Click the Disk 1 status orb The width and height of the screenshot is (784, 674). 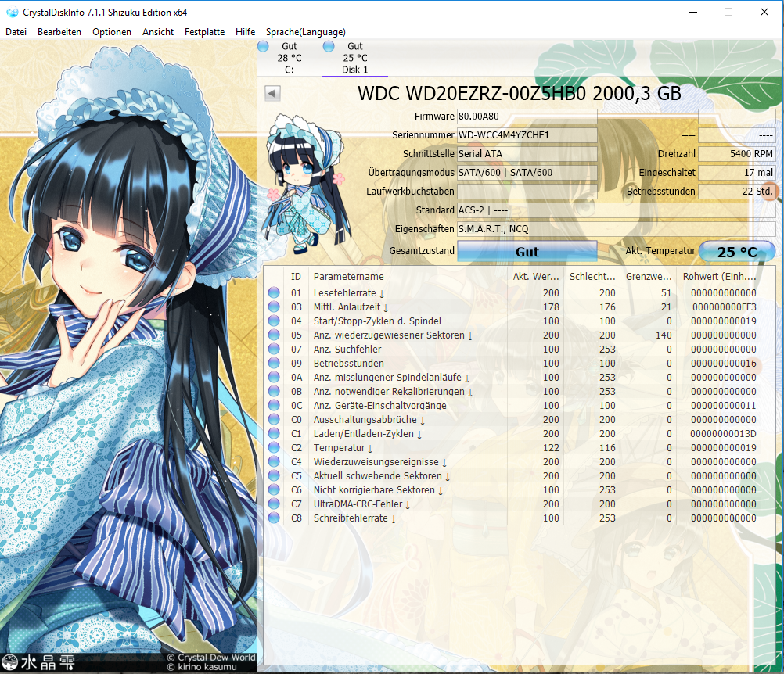[329, 46]
